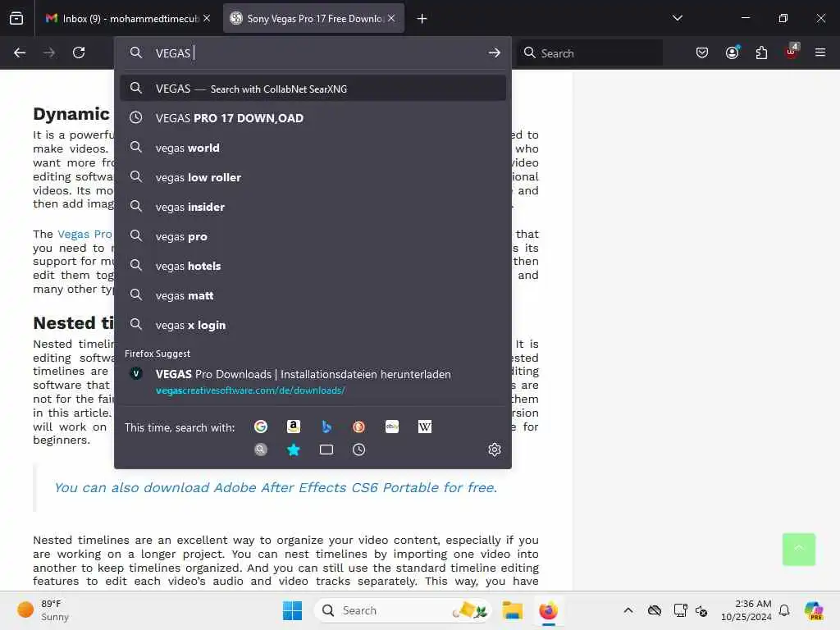Search open tabs icon
The height and width of the screenshot is (630, 840).
point(326,450)
